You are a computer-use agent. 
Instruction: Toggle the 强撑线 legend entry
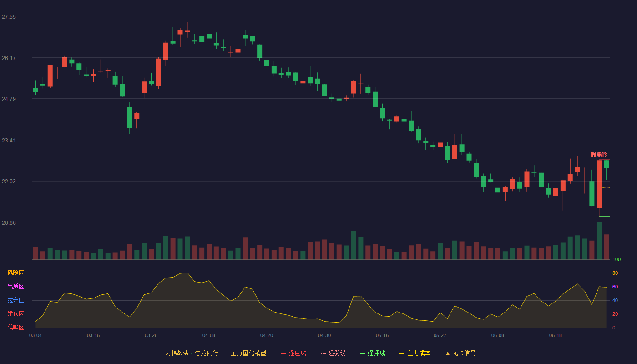tap(373, 353)
